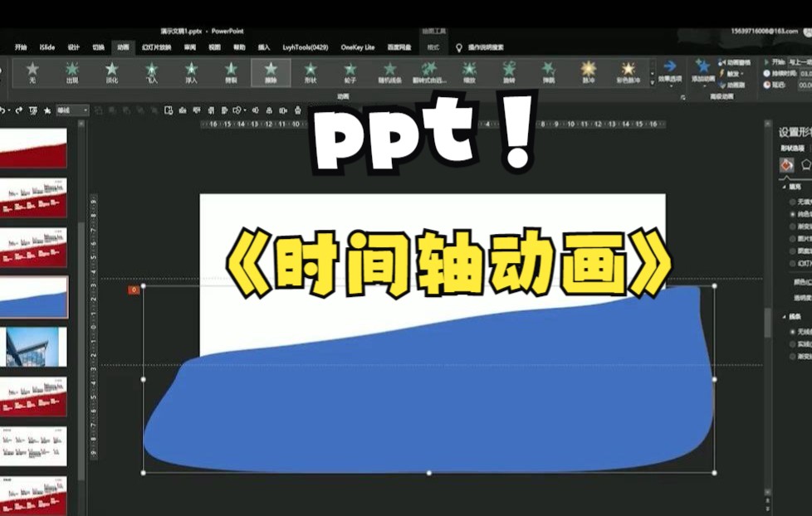Apply the 擦除 (Wipe) animation
The image size is (812, 516).
click(270, 72)
